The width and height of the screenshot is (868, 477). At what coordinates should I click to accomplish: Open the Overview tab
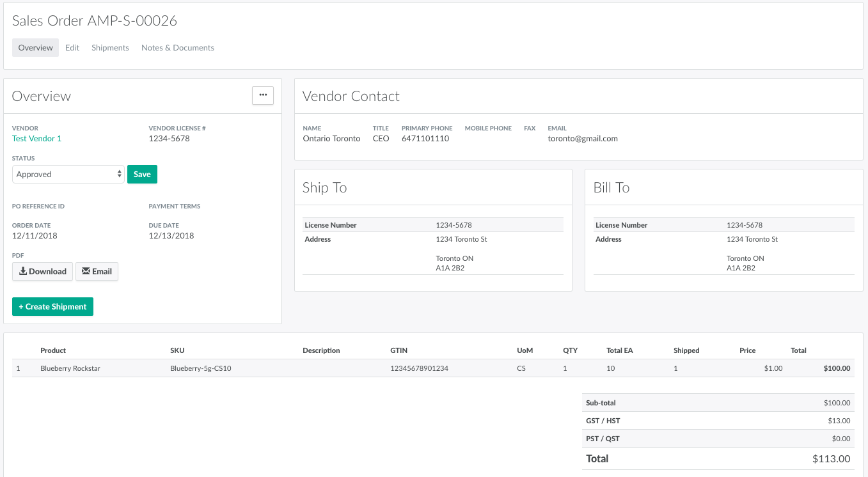[x=35, y=48]
